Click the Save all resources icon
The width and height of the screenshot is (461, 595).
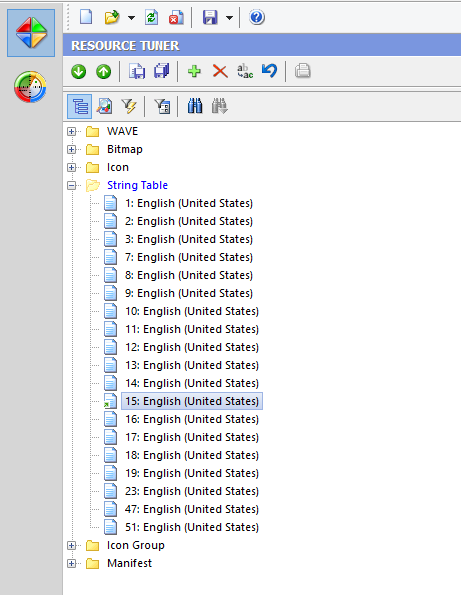click(162, 71)
